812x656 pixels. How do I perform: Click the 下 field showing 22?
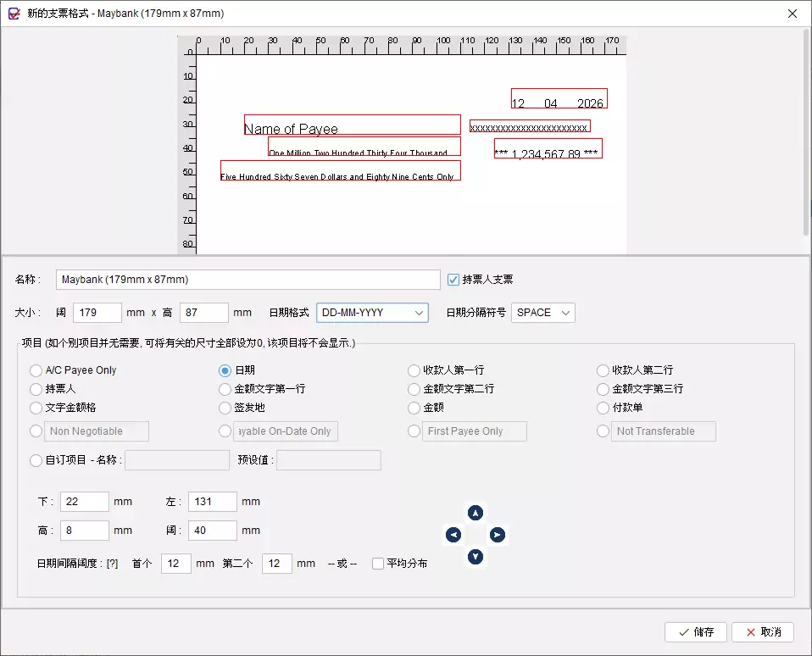coord(85,502)
